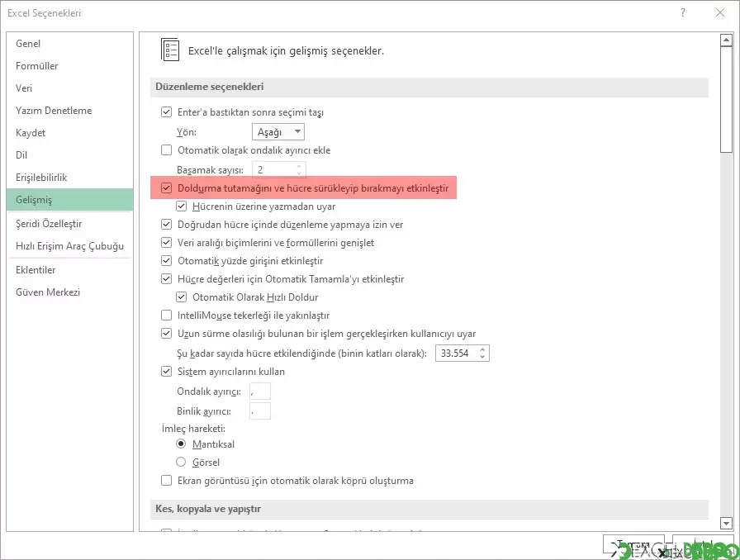Image resolution: width=740 pixels, height=560 pixels.
Task: Select the Gelişmiş category
Action: coord(70,199)
